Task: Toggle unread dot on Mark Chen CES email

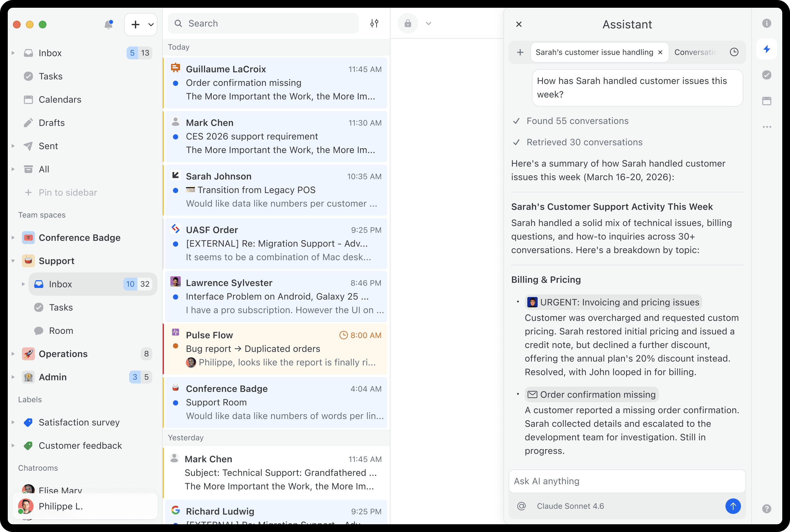Action: click(x=175, y=137)
